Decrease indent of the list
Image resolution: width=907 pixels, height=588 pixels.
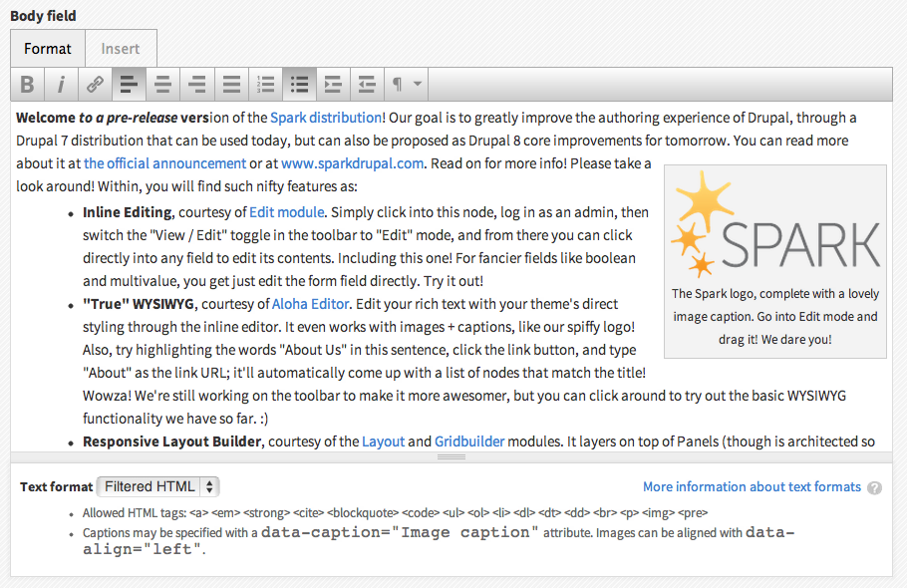pyautogui.click(x=368, y=85)
